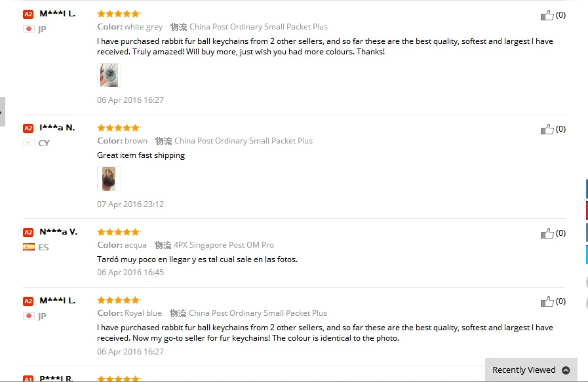This screenshot has width=588, height=382.
Task: Open the left edge collapse arrow tab
Action: coord(2,112)
